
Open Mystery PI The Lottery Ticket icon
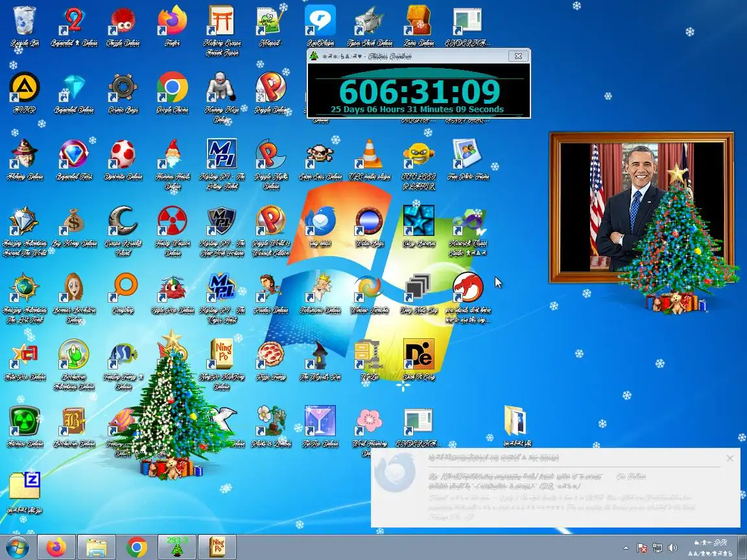coord(222,154)
